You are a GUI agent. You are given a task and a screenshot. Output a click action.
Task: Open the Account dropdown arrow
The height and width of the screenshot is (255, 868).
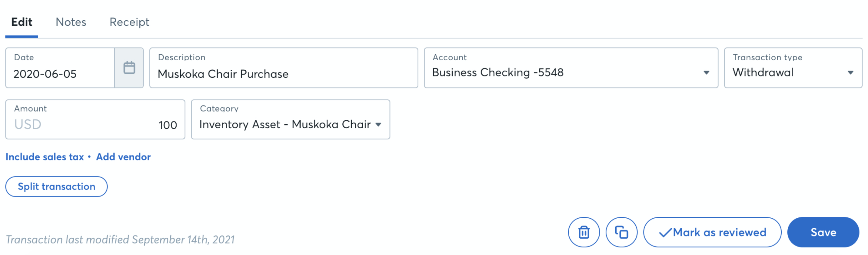tap(706, 72)
